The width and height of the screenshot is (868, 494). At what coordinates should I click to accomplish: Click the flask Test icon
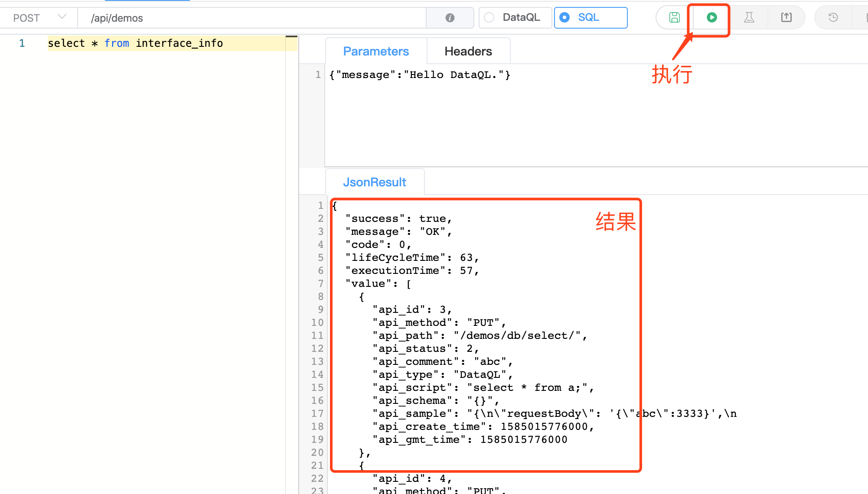point(749,17)
